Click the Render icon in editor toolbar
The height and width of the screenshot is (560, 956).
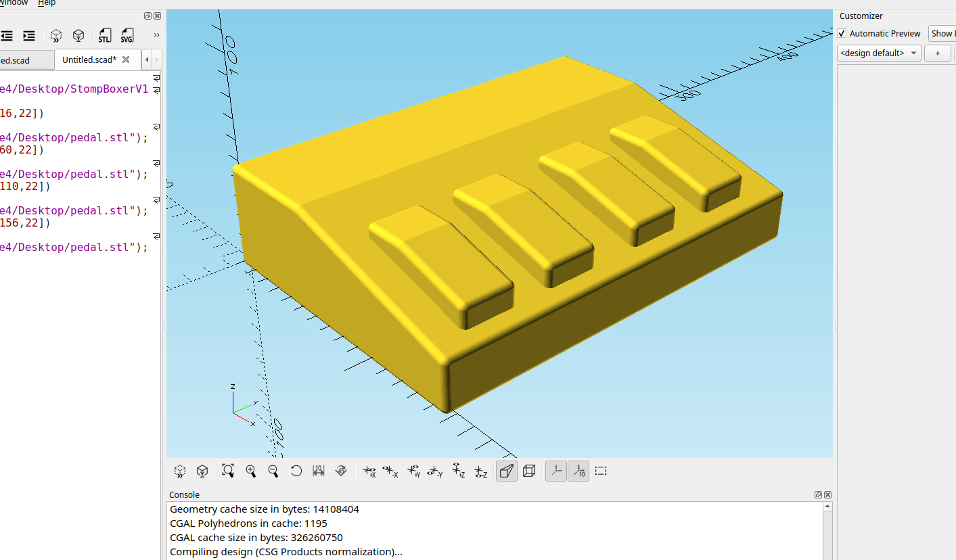[78, 35]
